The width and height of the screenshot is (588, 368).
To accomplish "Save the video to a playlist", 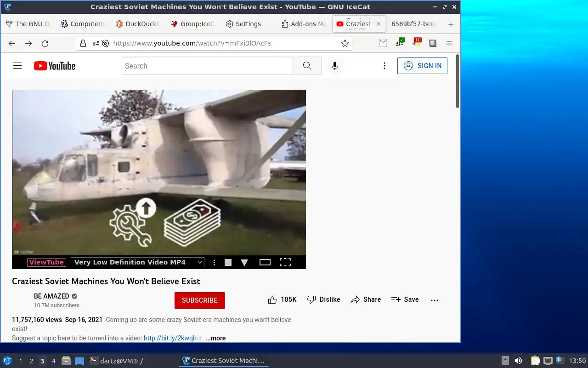I will [405, 299].
